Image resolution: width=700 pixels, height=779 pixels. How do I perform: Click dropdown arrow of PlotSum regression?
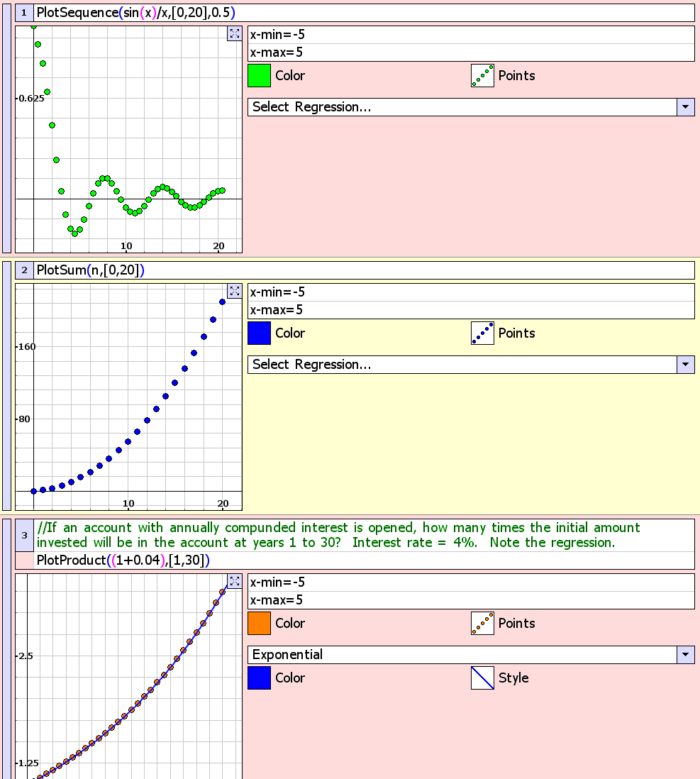[686, 364]
